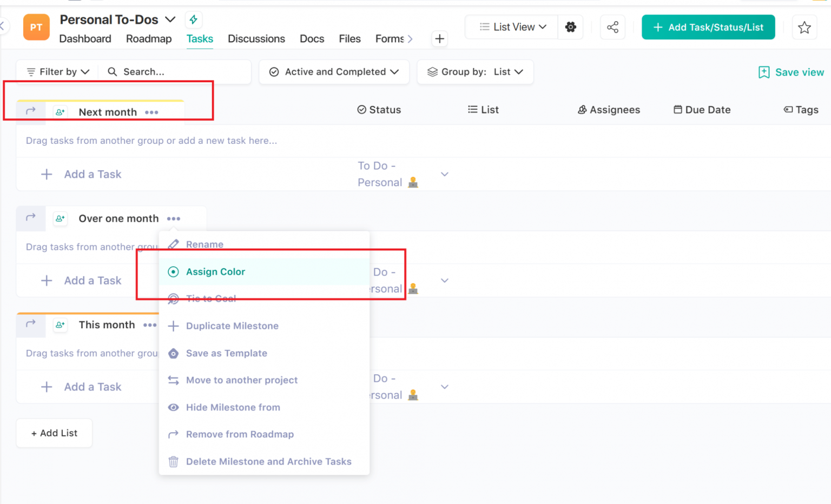Click To Do - Personal status in Next month

(x=387, y=174)
